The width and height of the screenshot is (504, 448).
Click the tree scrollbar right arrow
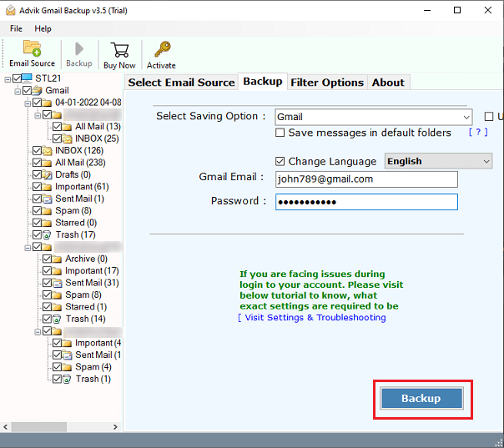point(115,427)
